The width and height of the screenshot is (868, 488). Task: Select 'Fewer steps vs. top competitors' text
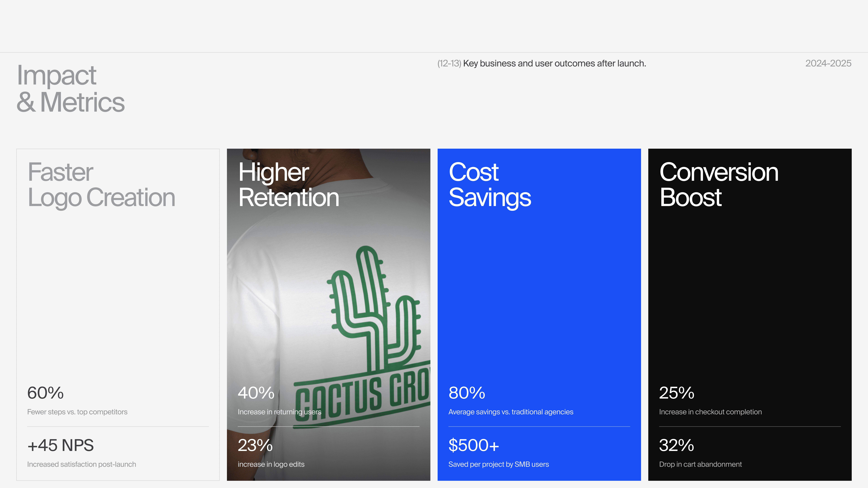[x=77, y=412]
